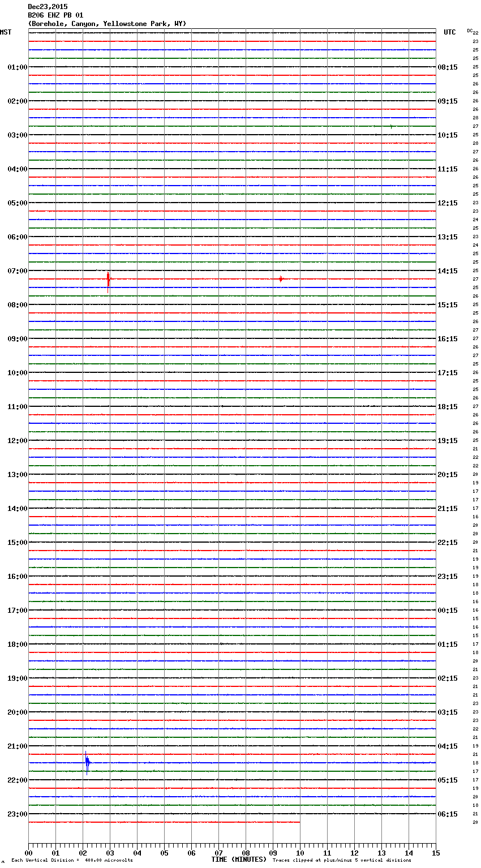
Task: Click minute axis label 09
Action: point(273,853)
